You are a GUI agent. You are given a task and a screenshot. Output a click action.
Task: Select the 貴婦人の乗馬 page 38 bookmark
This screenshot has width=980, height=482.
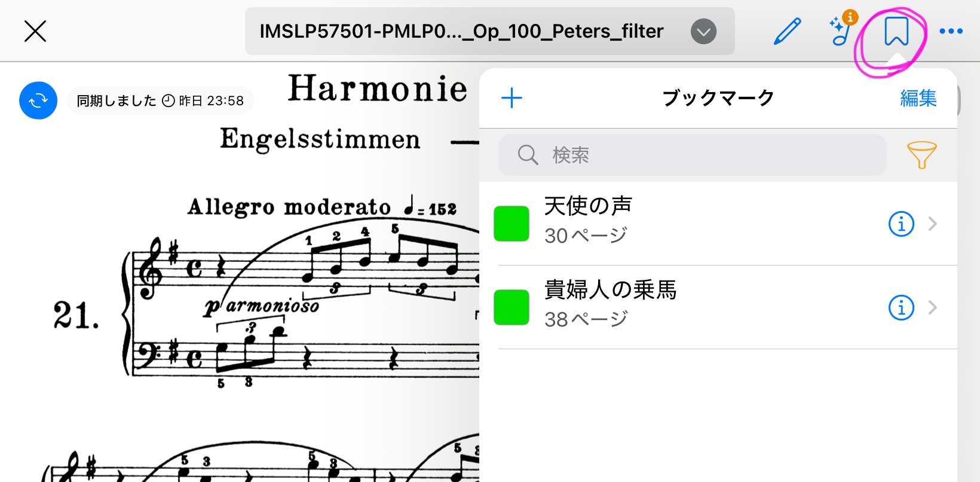point(718,307)
